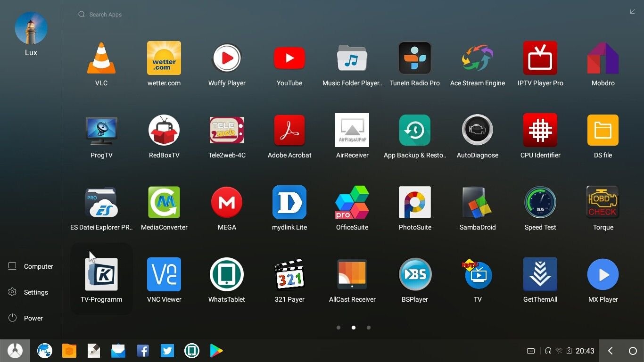Open Facebook from the taskbar
The image size is (644, 362).
pyautogui.click(x=143, y=351)
